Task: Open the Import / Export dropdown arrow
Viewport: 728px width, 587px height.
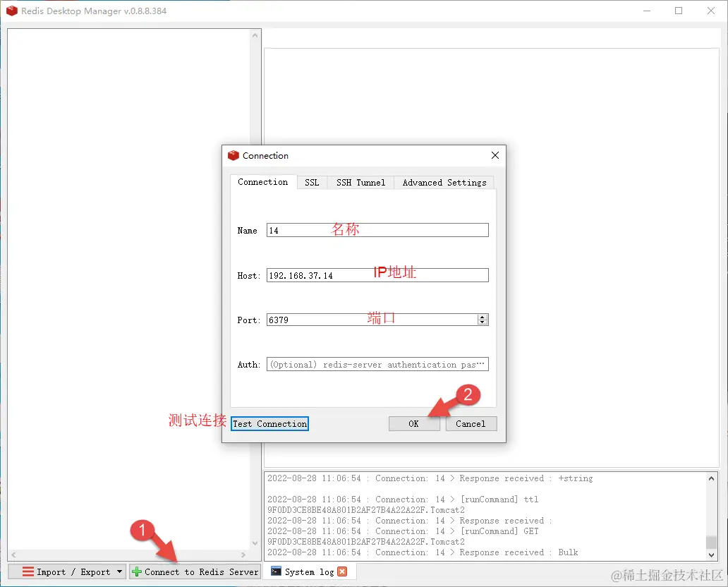Action: tap(119, 571)
